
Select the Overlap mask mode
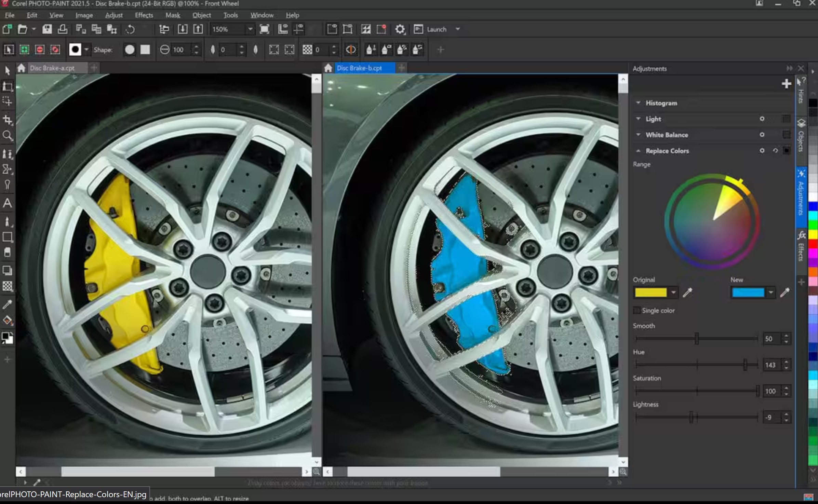click(55, 50)
